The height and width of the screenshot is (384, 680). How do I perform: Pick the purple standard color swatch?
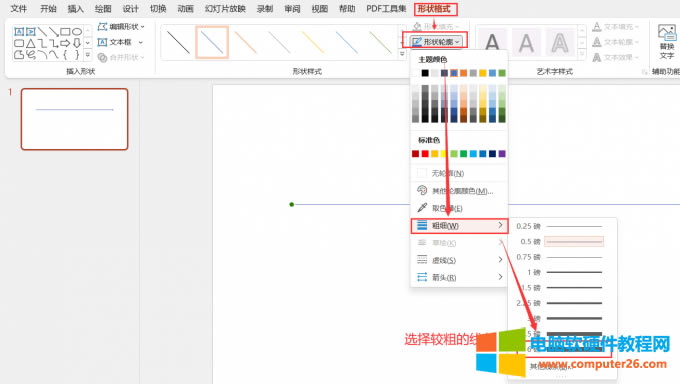[502, 154]
